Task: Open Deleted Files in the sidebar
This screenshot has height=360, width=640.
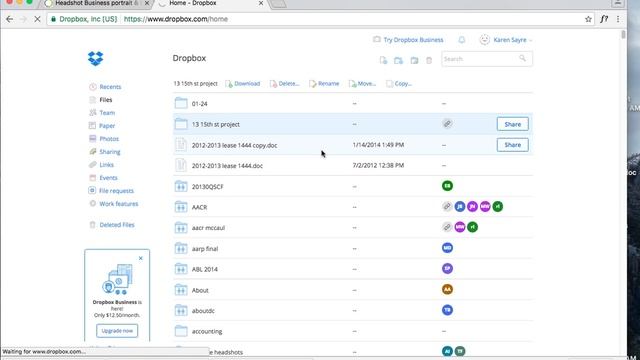Action: click(117, 225)
